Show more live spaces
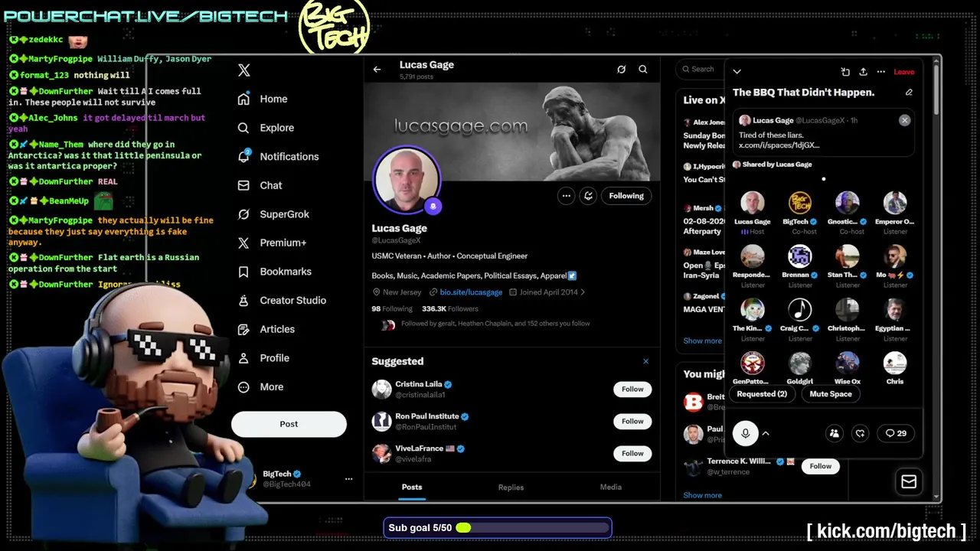This screenshot has height=551, width=980. click(702, 341)
